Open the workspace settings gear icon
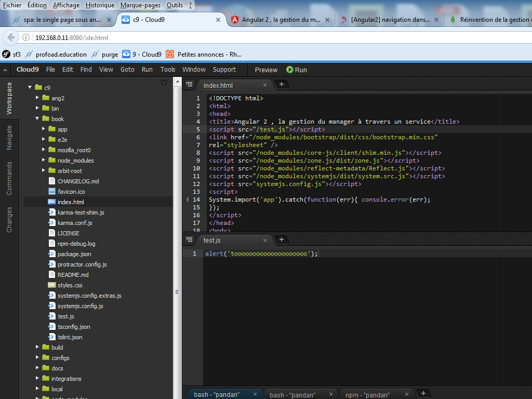This screenshot has height=399, width=532. coord(165,83)
